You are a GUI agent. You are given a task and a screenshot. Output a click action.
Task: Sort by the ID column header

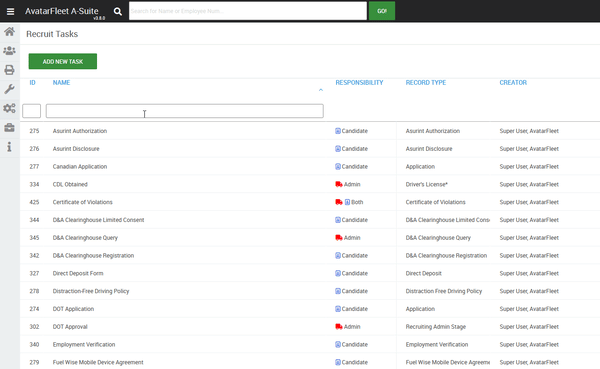[33, 83]
